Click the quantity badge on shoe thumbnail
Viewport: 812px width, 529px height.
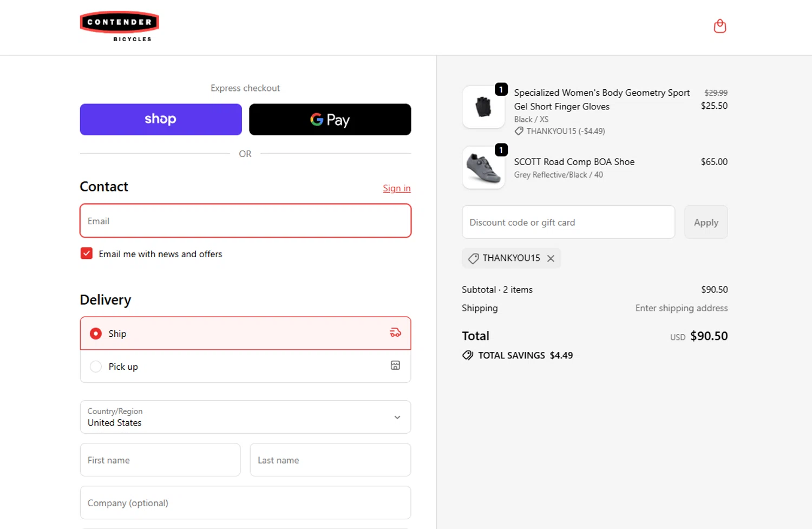click(501, 150)
